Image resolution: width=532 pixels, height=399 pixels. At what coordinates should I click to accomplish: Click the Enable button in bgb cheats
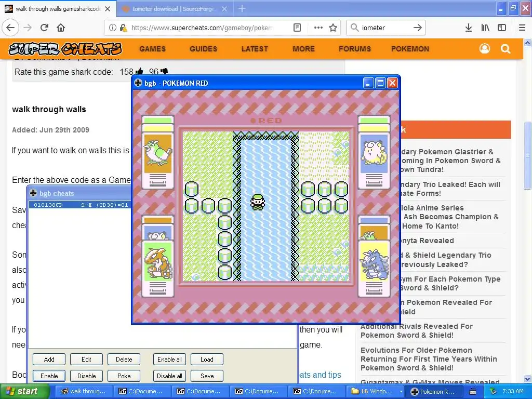tap(49, 376)
